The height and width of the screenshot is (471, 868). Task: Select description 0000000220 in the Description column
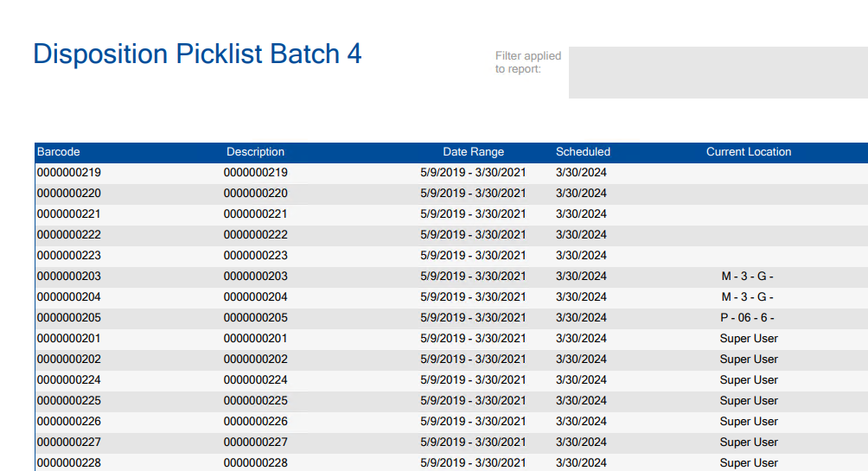click(255, 194)
